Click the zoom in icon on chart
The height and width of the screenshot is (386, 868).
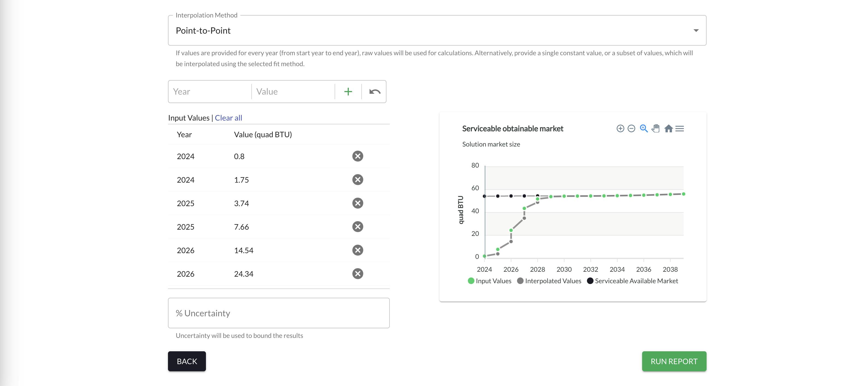[x=644, y=128]
